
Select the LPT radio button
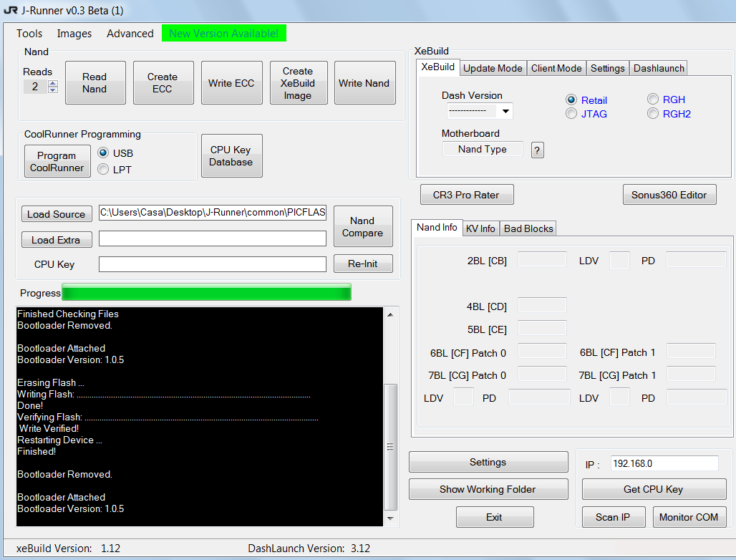(103, 169)
